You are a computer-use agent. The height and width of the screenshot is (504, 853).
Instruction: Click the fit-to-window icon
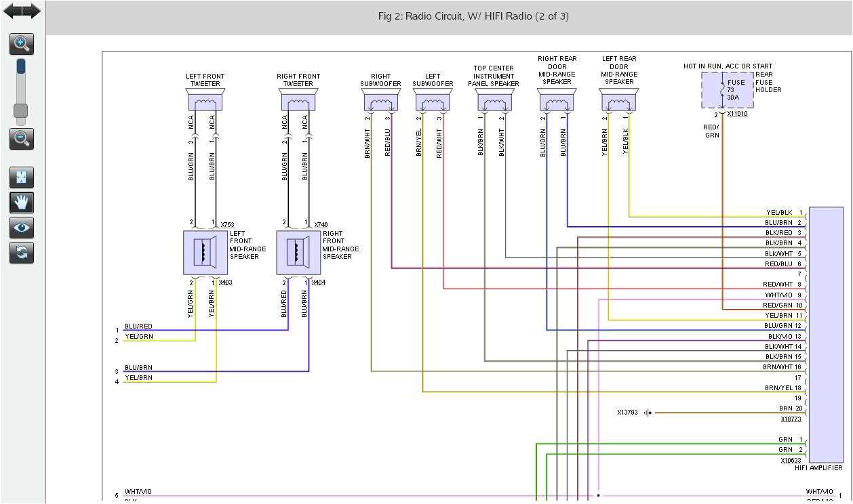[x=21, y=177]
